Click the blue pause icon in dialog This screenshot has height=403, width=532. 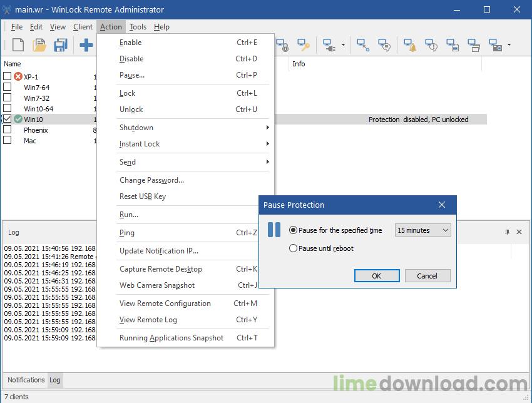pos(274,230)
